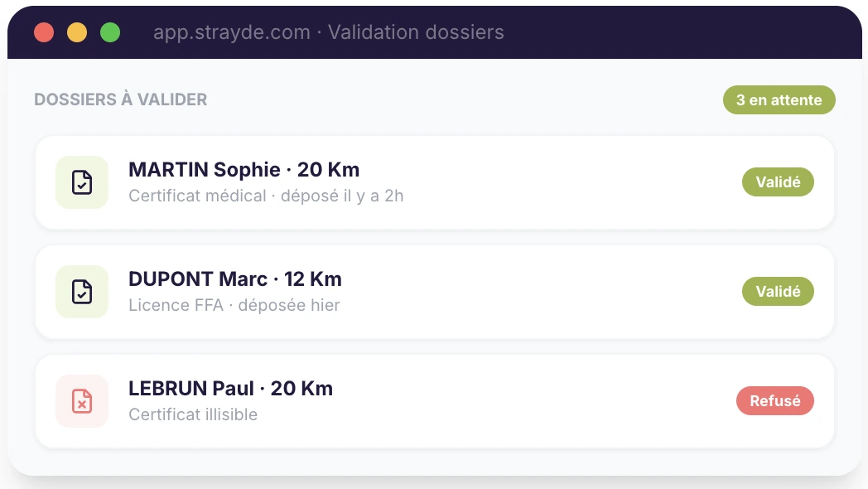Viewport: 868px width, 489px height.
Task: Open the 3 en attente pending counter
Action: (x=779, y=99)
